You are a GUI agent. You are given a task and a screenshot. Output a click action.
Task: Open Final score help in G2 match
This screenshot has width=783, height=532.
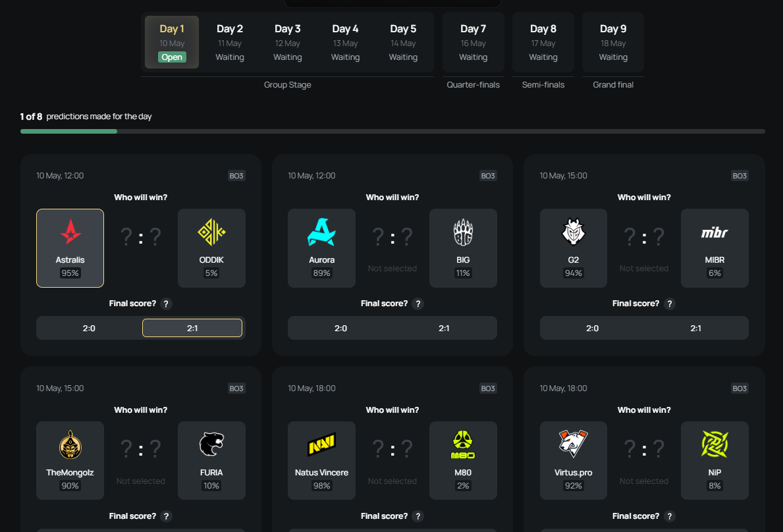pyautogui.click(x=670, y=304)
